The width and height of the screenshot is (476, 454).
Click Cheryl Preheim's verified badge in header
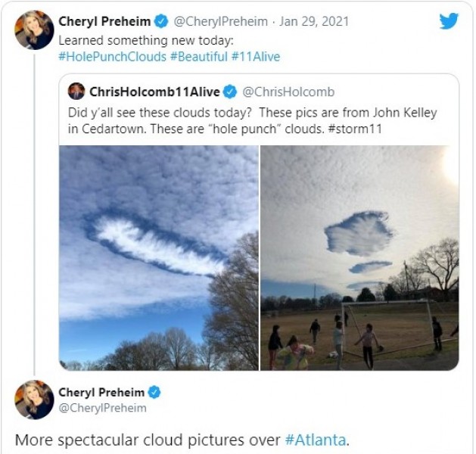point(161,21)
